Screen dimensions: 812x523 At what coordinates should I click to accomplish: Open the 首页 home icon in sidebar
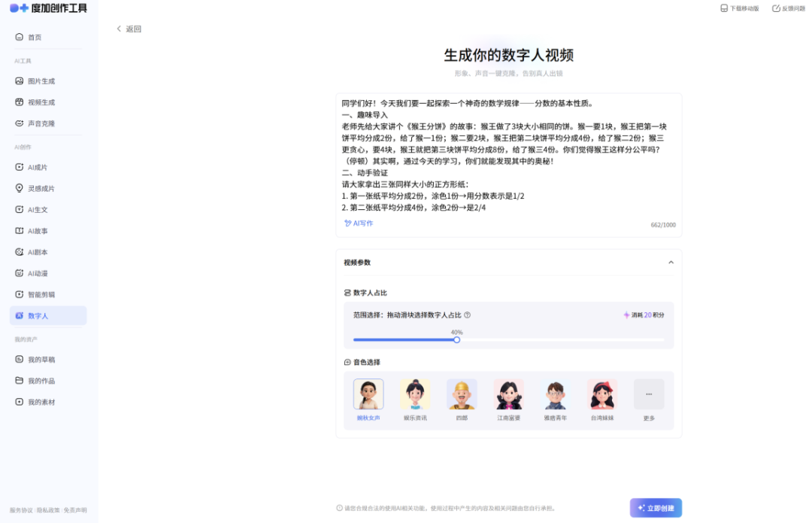coord(19,37)
